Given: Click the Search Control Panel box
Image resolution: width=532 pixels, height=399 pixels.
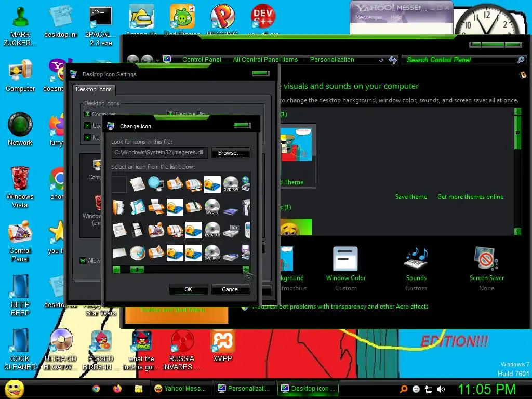Looking at the screenshot, I should pos(463,60).
